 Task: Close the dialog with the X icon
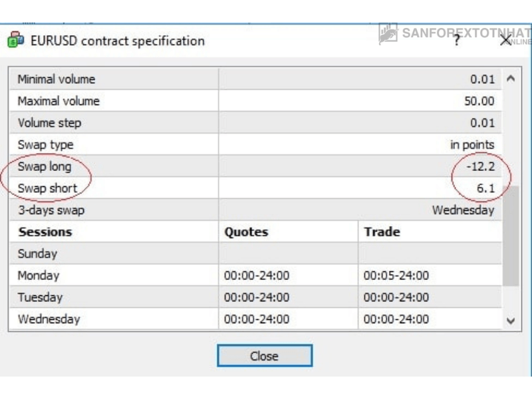pyautogui.click(x=505, y=41)
